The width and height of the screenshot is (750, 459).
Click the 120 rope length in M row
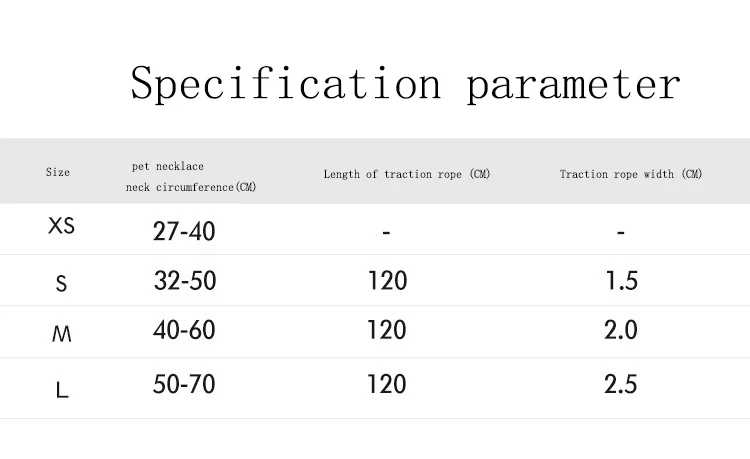tap(386, 330)
